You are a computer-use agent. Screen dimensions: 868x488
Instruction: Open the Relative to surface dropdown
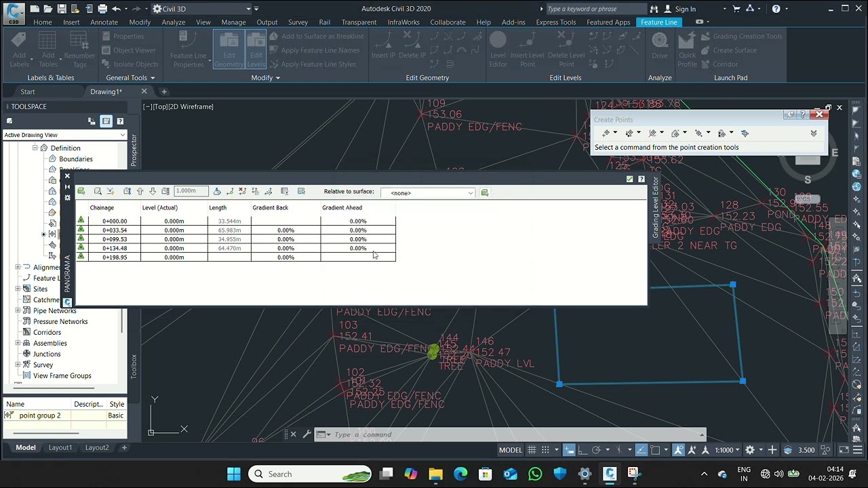pyautogui.click(x=427, y=193)
